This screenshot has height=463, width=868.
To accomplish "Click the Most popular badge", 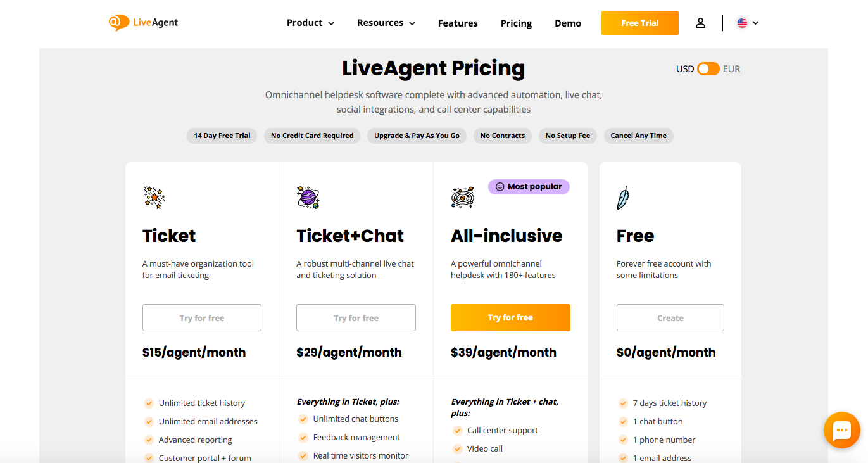I will point(529,187).
